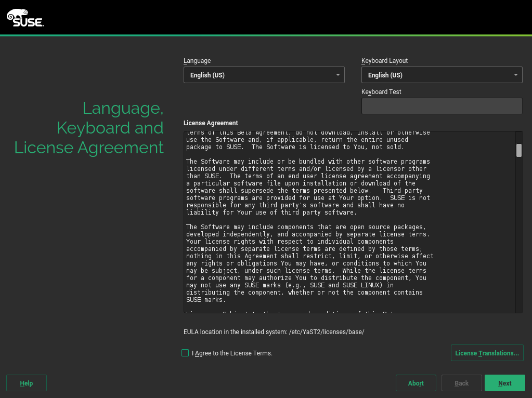This screenshot has width=532, height=398.
Task: Check the I Agree to License Terms box
Action: pos(185,353)
